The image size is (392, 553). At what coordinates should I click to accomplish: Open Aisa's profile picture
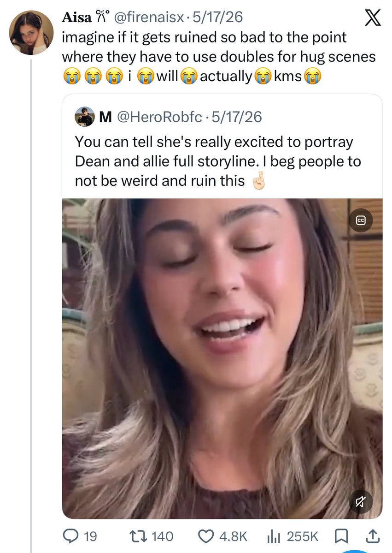[x=31, y=32]
